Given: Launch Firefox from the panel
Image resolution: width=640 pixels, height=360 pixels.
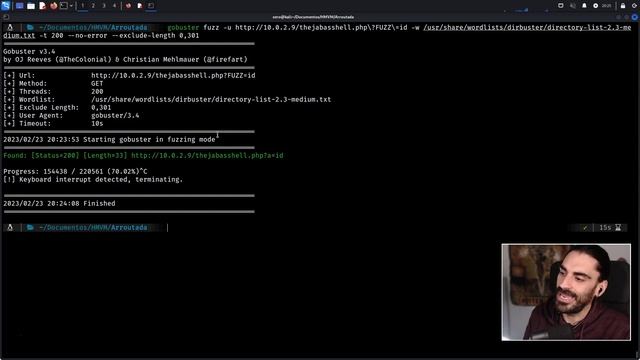Looking at the screenshot, I should 53,6.
